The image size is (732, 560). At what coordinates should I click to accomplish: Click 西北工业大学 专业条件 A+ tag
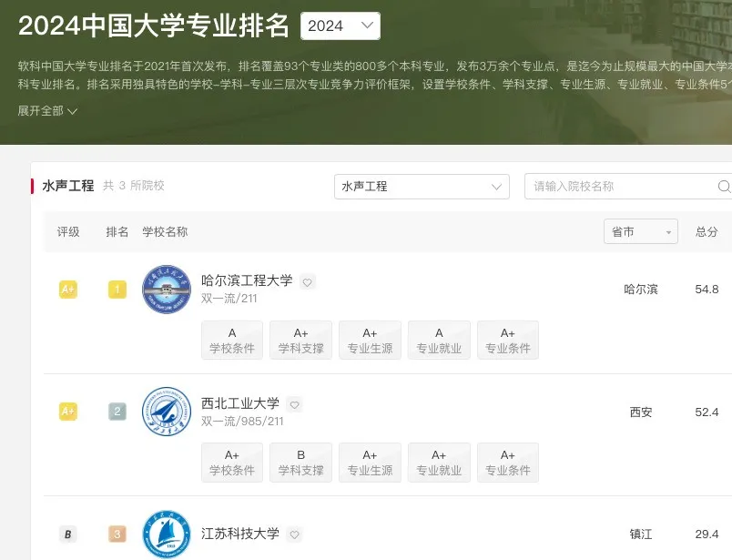(508, 463)
